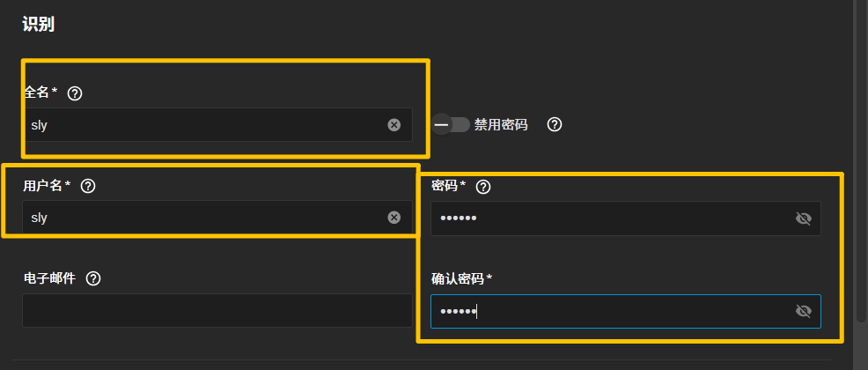Viewport: 868px width, 370px height.
Task: Click the 识别 section heading
Action: (38, 25)
